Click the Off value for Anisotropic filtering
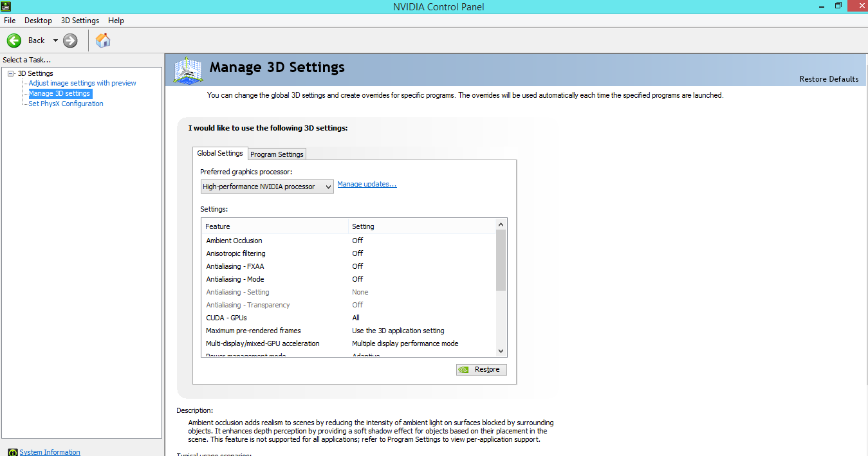 (357, 253)
